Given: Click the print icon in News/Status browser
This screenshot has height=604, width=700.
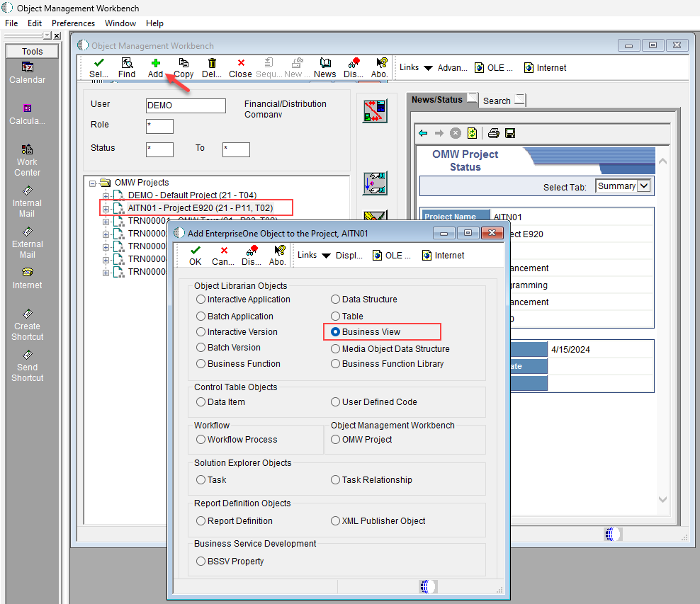Looking at the screenshot, I should (493, 133).
